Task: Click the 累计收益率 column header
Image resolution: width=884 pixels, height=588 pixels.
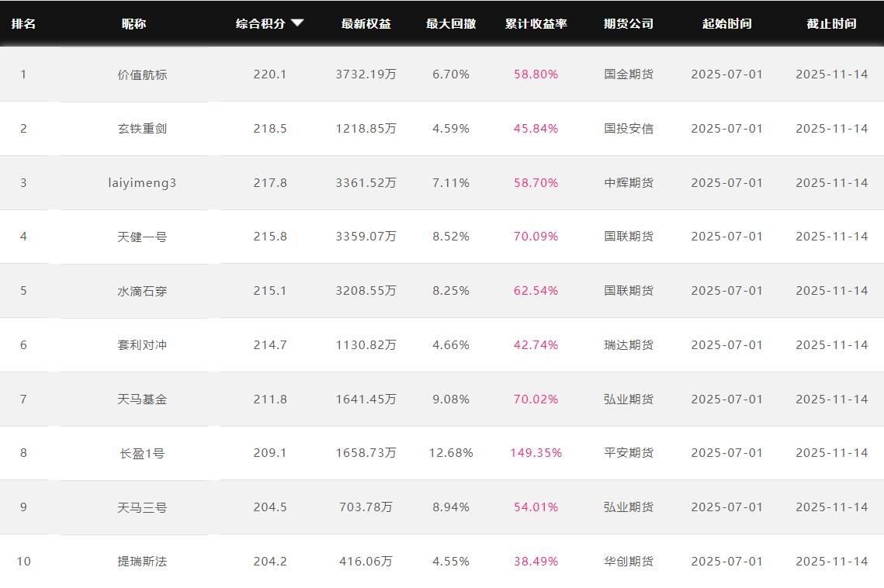Action: tap(536, 23)
